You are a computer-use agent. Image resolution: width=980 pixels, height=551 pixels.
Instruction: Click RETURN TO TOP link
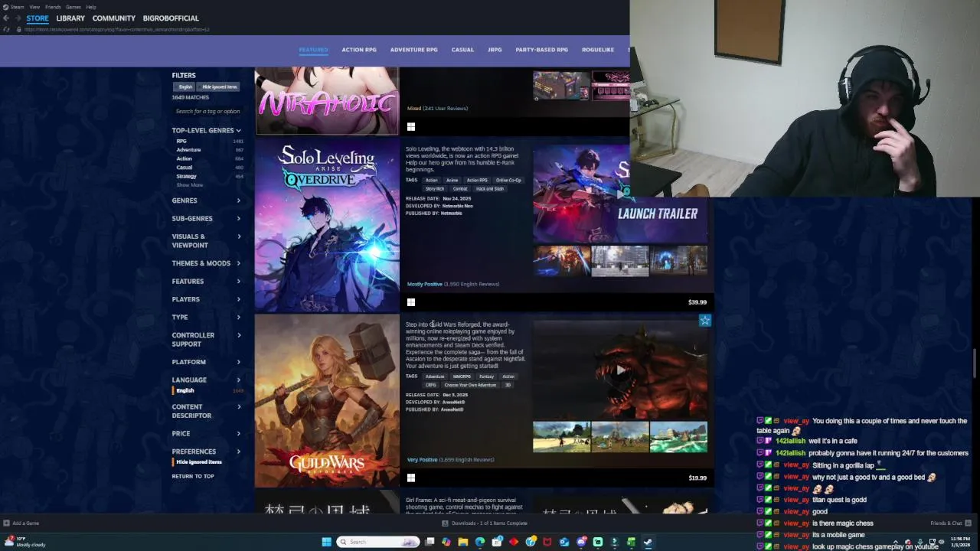point(193,476)
